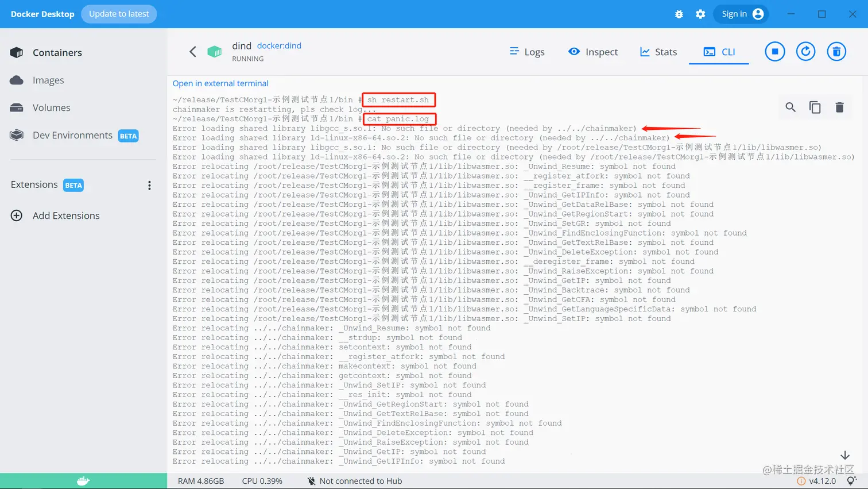Click the 'setcontext: symbol not found' line

pos(322,347)
